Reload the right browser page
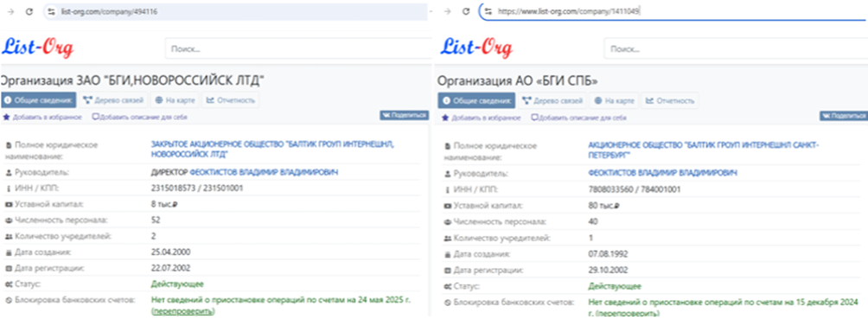868x319 pixels. 467,11
